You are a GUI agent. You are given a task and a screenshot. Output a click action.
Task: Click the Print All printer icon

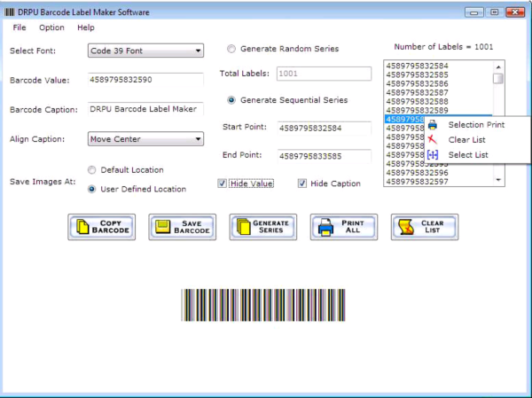tap(325, 227)
